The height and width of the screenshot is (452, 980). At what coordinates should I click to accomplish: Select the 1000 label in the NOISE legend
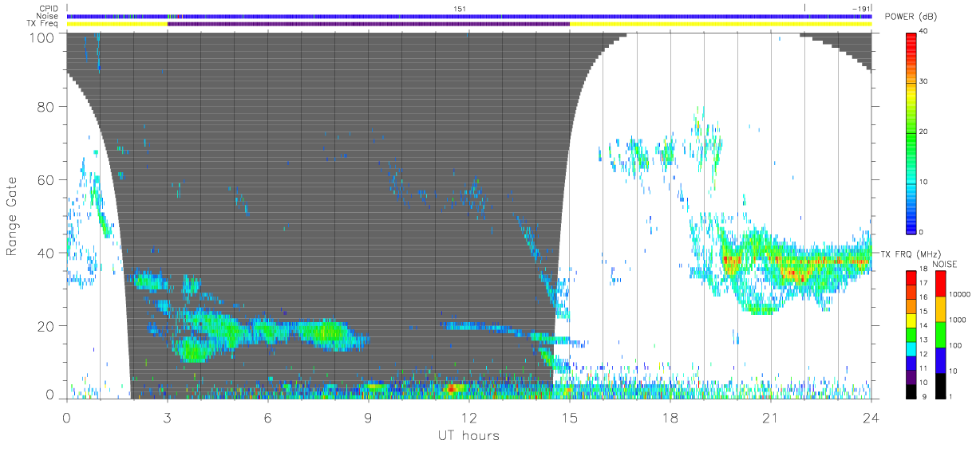click(x=957, y=320)
